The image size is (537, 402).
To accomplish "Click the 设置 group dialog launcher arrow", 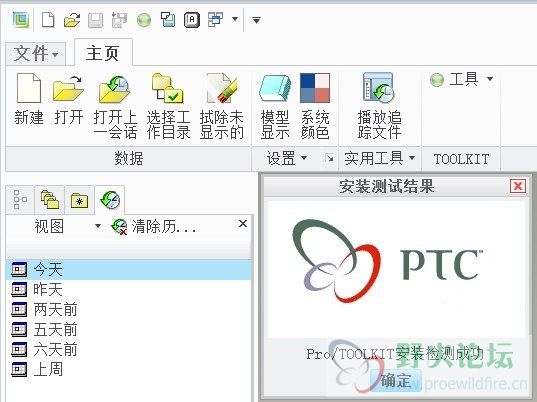I will click(329, 158).
